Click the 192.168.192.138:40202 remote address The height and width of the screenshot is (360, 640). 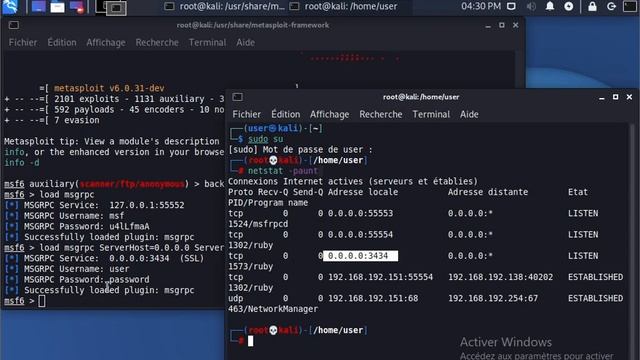[x=500, y=277]
